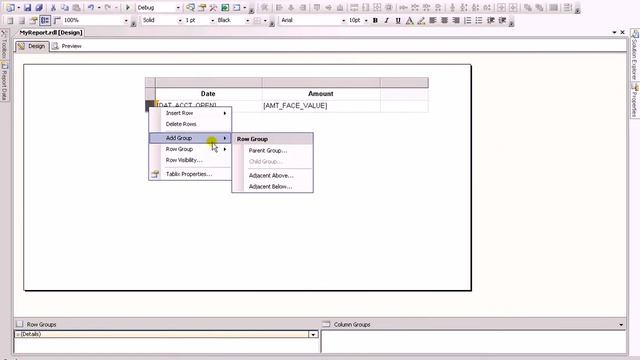Select the Amount header cell
Screen dimensions: 640x360
[x=321, y=94]
